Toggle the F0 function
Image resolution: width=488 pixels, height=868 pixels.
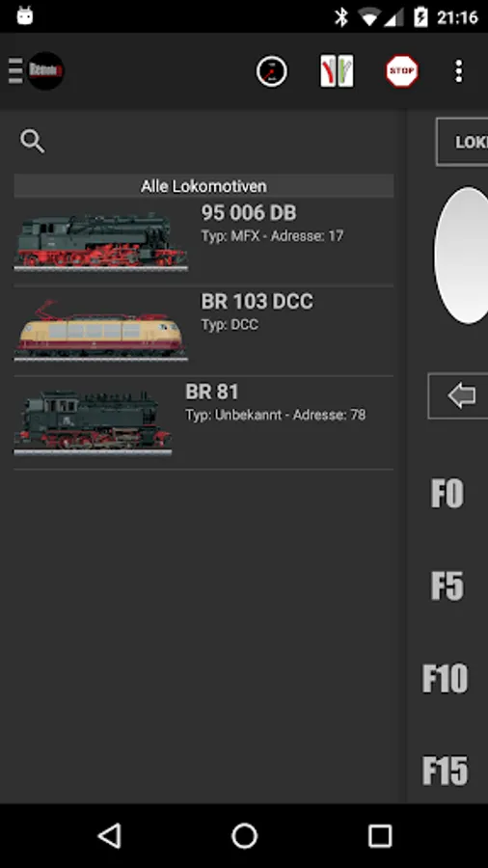tap(447, 493)
